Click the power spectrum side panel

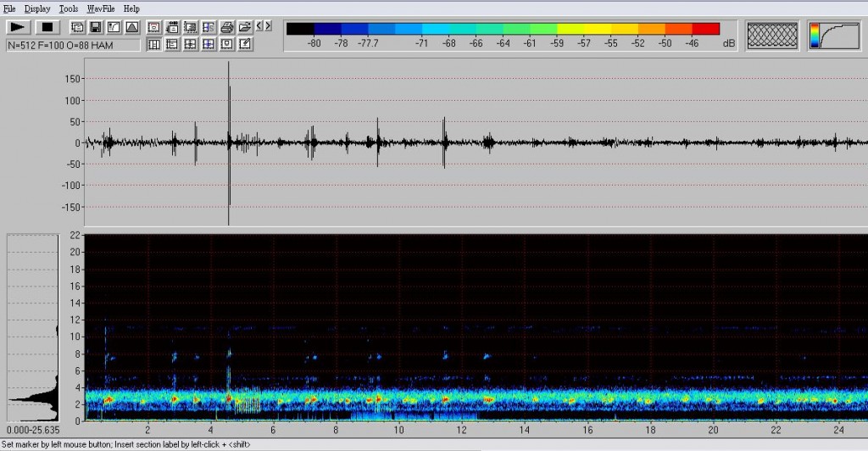point(33,327)
